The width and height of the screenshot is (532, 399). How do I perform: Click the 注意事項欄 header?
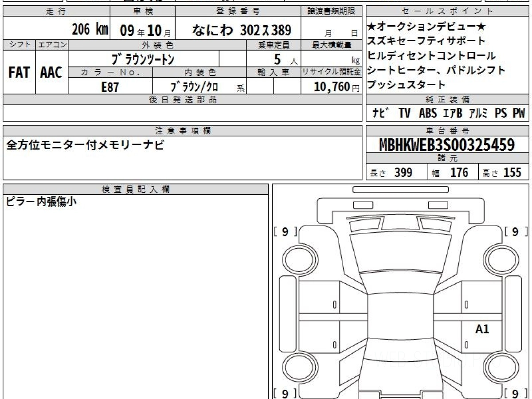(x=183, y=131)
